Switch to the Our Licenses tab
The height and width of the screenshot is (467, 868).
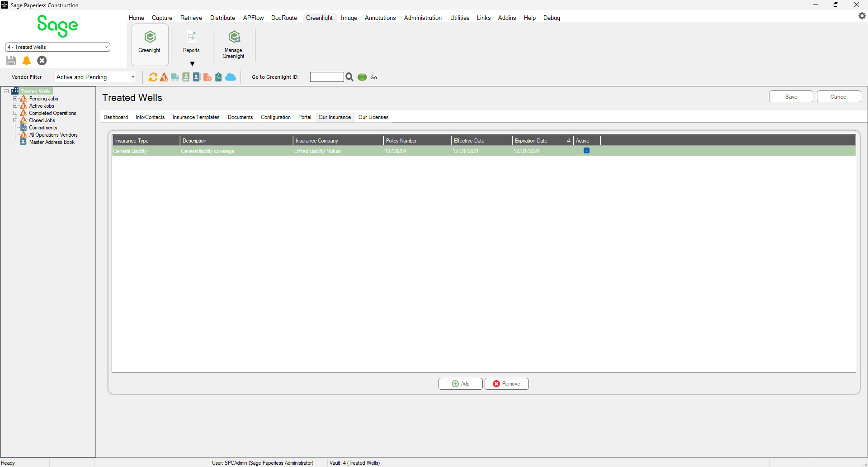point(373,117)
